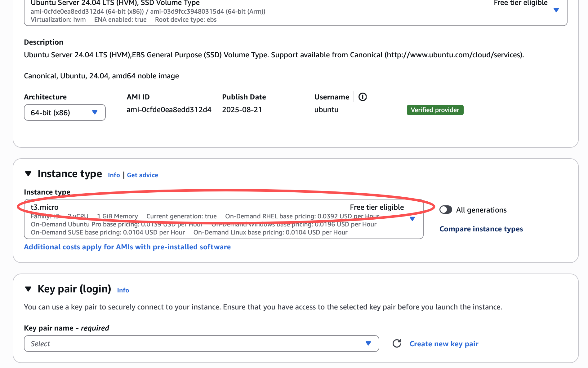Image resolution: width=588 pixels, height=368 pixels.
Task: Click the Verified provider badge
Action: pos(435,110)
